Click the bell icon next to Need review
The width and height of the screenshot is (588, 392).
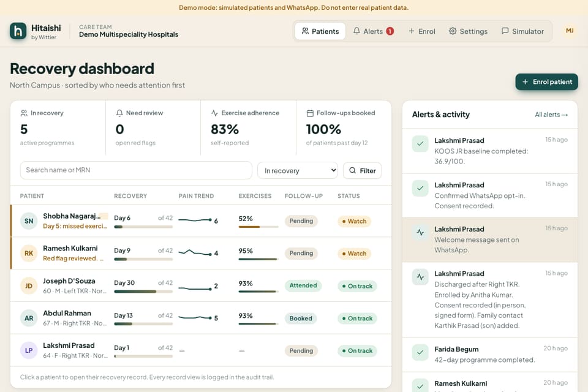coord(119,113)
